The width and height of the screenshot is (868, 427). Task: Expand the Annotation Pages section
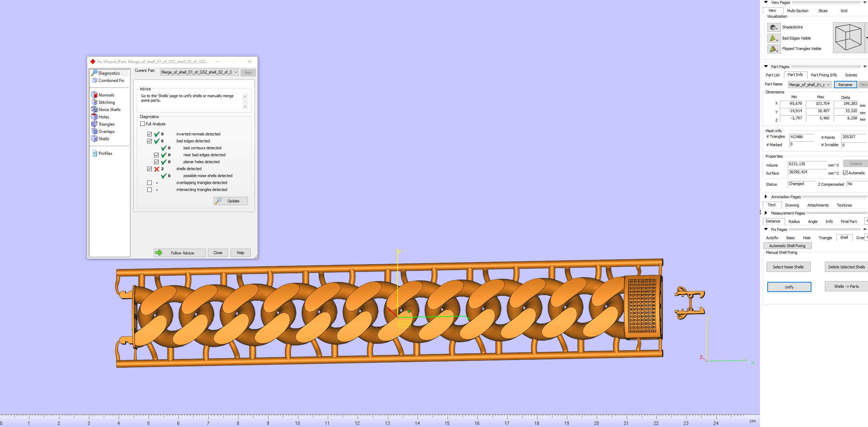click(766, 197)
